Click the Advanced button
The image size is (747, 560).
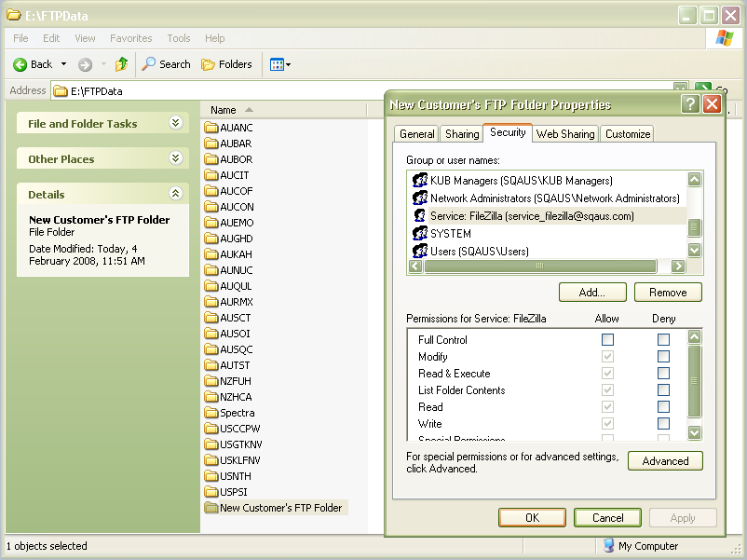pos(665,461)
